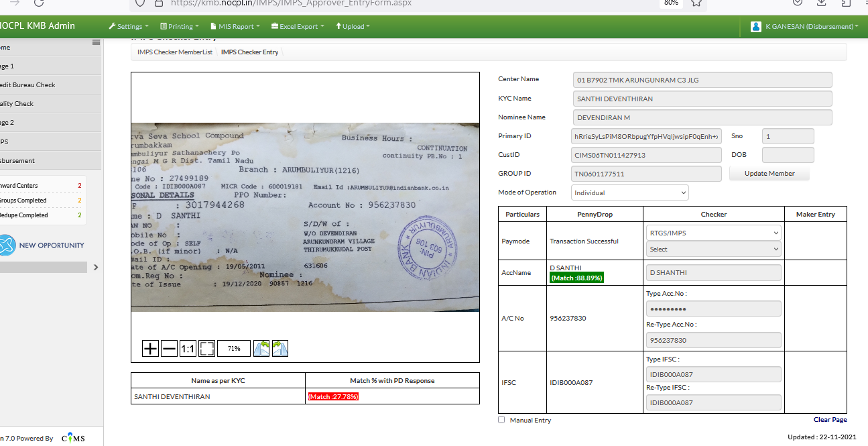
Task: Click the Nominee Name field
Action: pos(702,117)
